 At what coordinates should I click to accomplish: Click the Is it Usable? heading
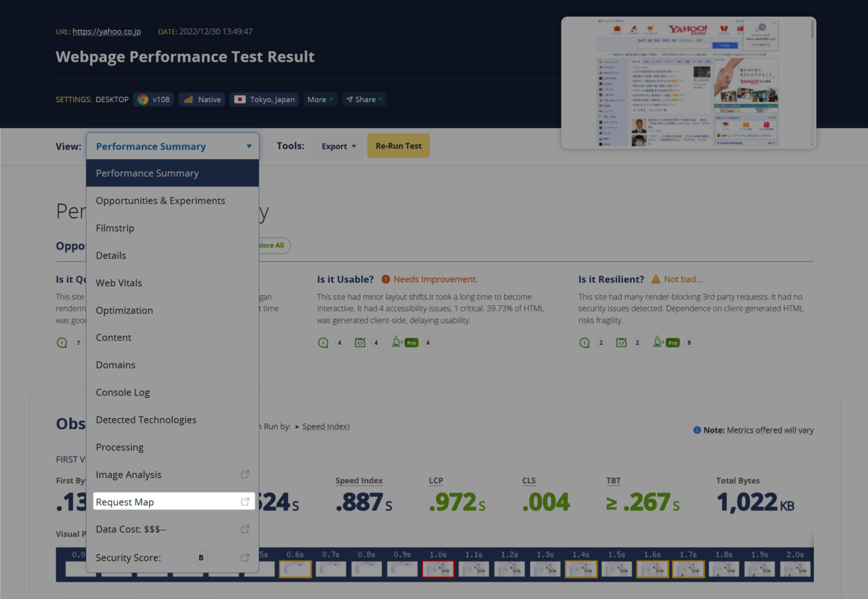[345, 279]
